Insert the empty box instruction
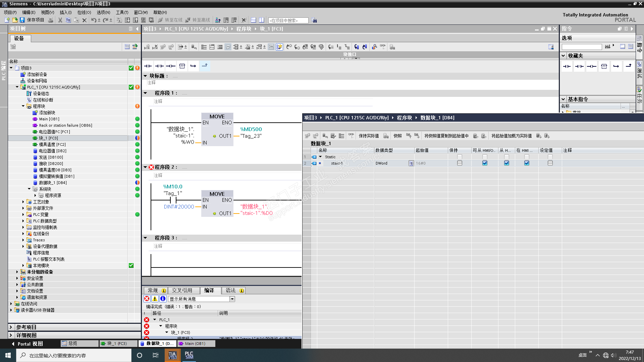The image size is (644, 362). (182, 66)
